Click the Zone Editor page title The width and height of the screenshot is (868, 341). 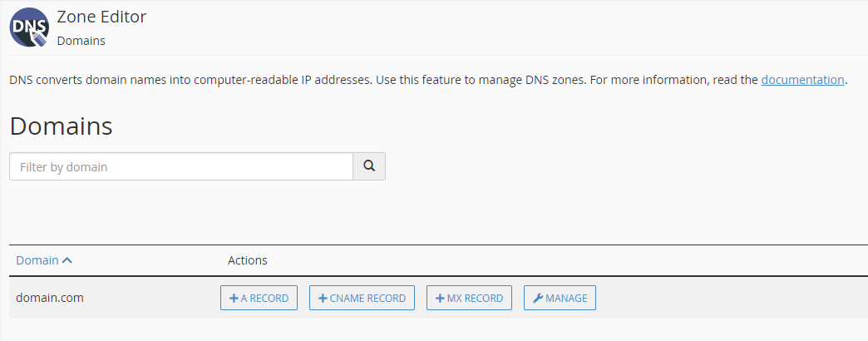tap(102, 17)
